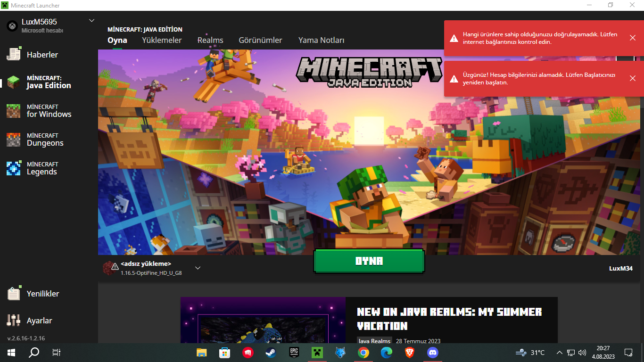Click the adsız yükleme installation icon
This screenshot has width=644, height=362.
(110, 268)
